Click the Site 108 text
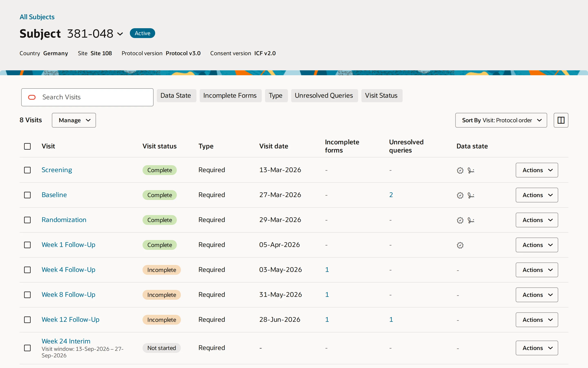Screen dimensions: 588x368 click(x=101, y=53)
